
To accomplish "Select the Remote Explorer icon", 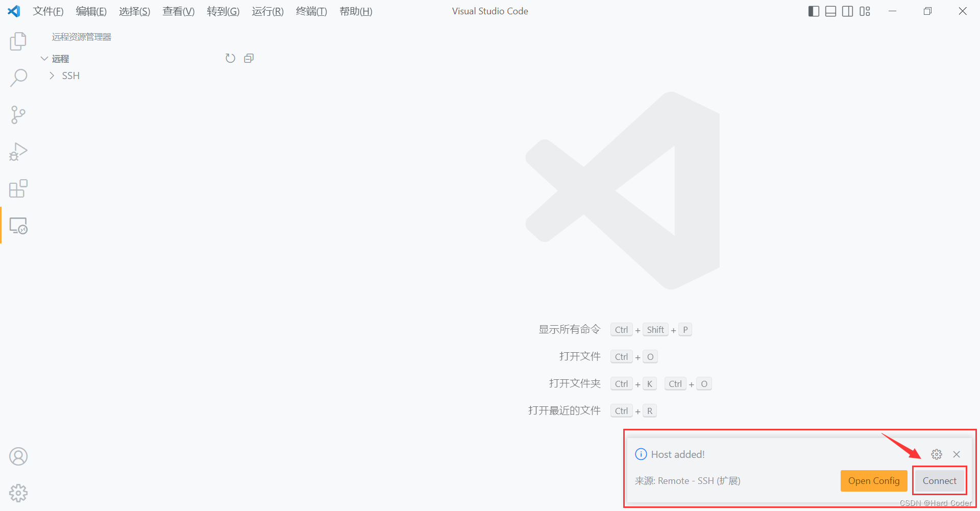I will click(18, 225).
